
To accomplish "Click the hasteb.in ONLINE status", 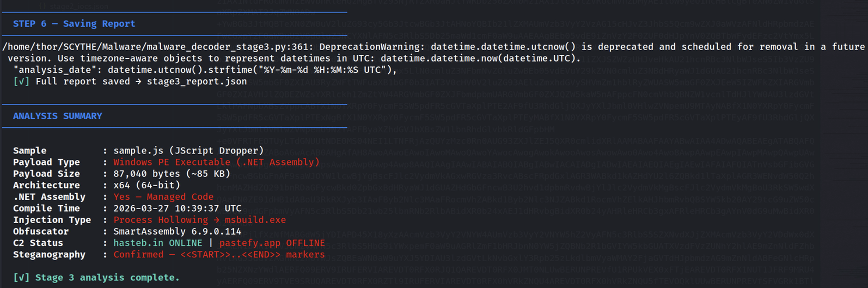I will point(158,243).
